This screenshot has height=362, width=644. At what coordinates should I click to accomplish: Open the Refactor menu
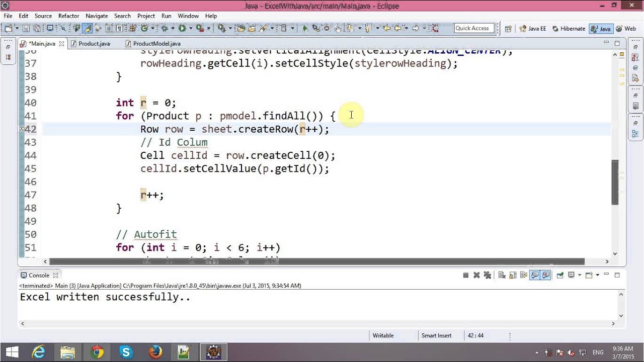[x=68, y=16]
